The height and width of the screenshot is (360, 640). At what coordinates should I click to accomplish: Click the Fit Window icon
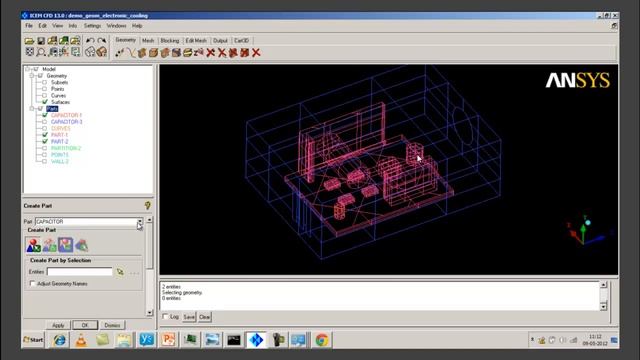point(29,52)
